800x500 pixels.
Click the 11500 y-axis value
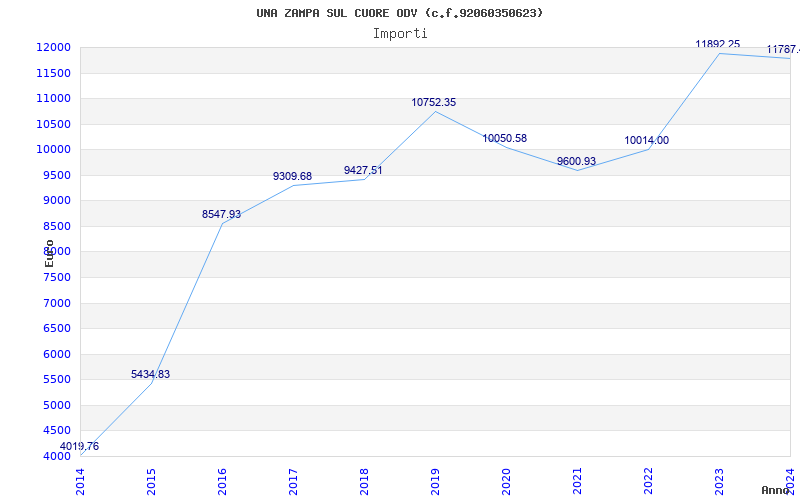(x=53, y=73)
